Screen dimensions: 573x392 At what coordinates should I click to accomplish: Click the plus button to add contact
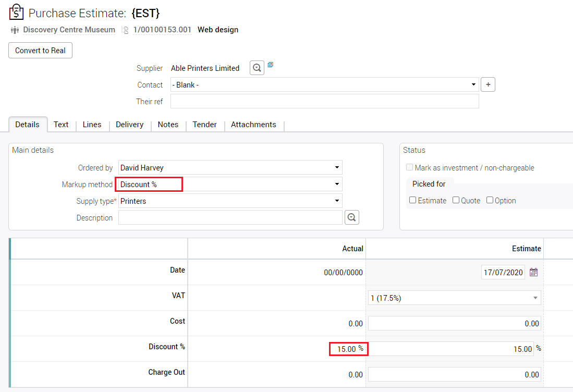(487, 84)
